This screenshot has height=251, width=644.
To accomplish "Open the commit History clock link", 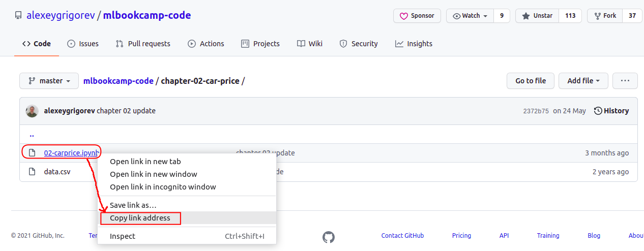I will tap(611, 111).
